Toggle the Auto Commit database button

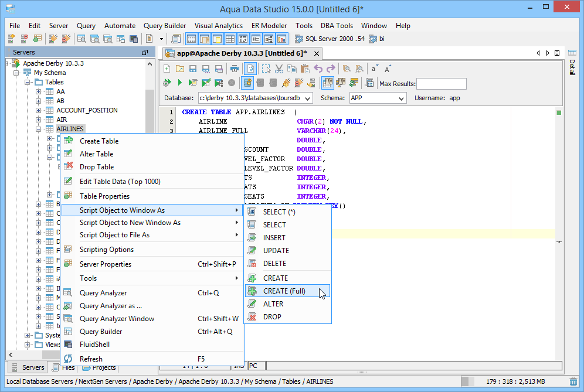tap(247, 83)
